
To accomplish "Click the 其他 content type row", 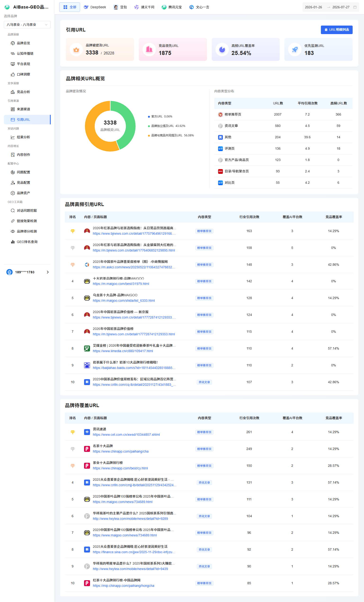I will (283, 137).
